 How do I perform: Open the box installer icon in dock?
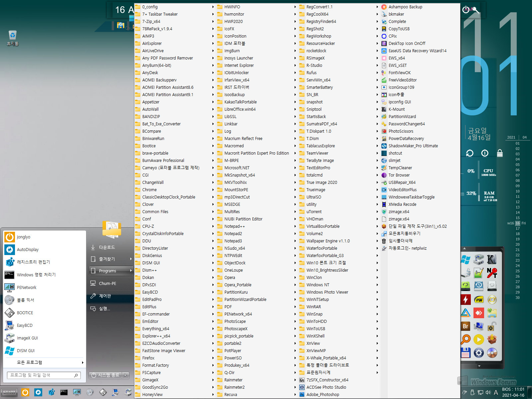click(x=492, y=339)
